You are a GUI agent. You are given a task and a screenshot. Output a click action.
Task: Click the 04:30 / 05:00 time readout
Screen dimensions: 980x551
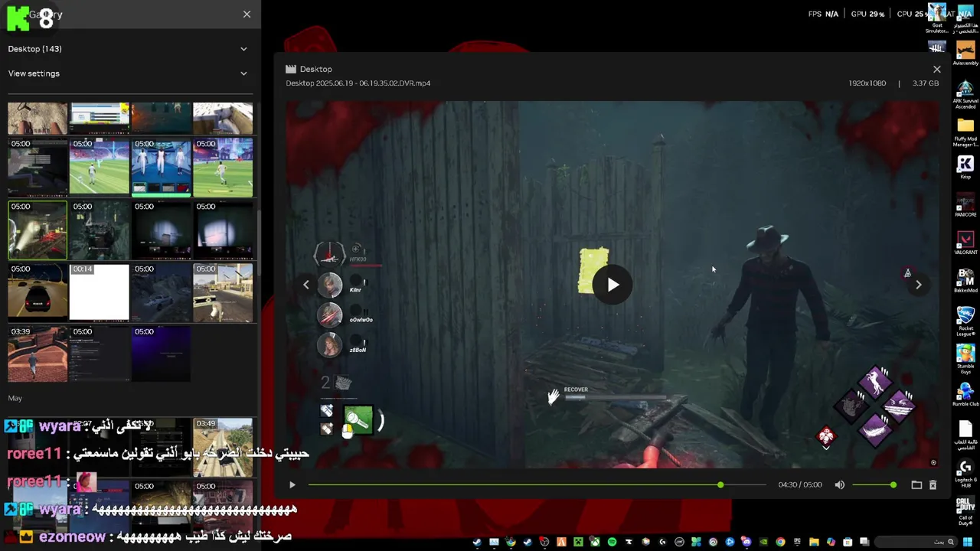point(800,484)
